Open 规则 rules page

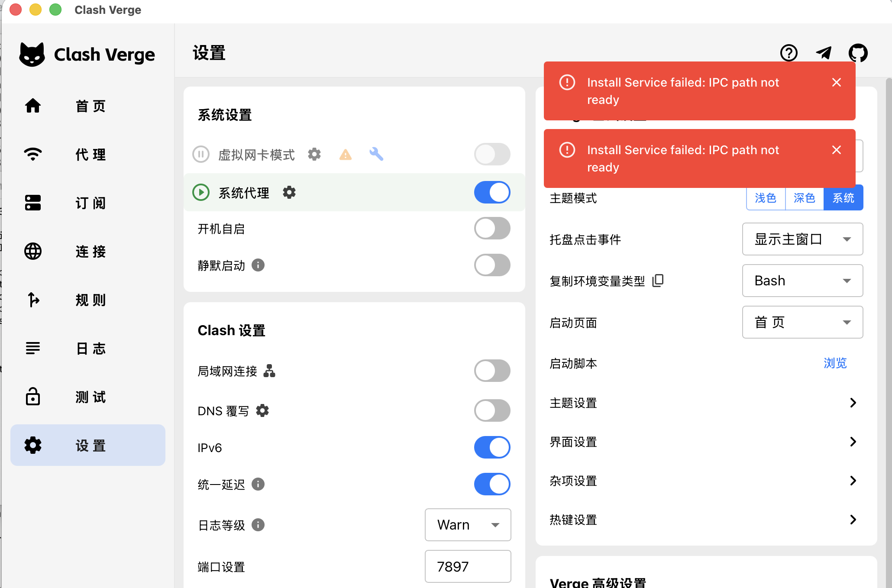click(88, 300)
